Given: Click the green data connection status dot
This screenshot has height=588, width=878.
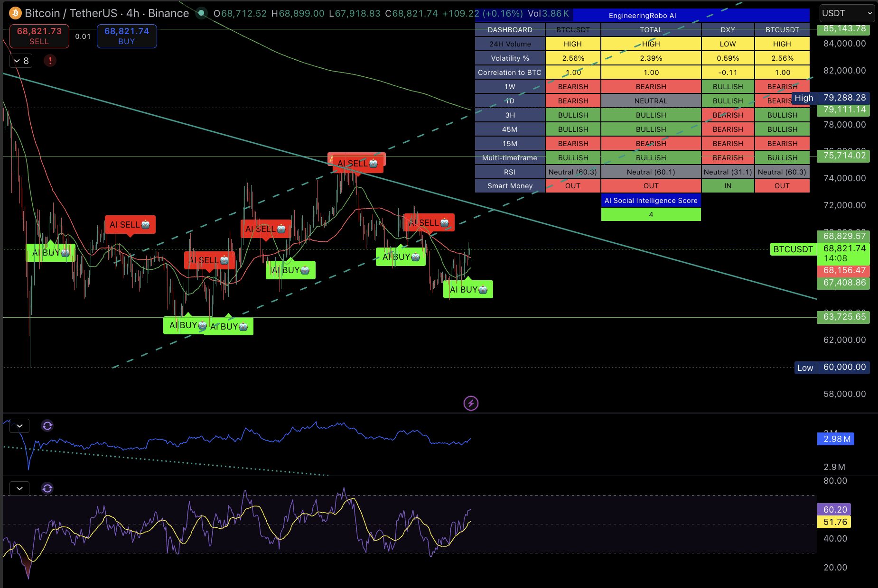Looking at the screenshot, I should pos(201,14).
